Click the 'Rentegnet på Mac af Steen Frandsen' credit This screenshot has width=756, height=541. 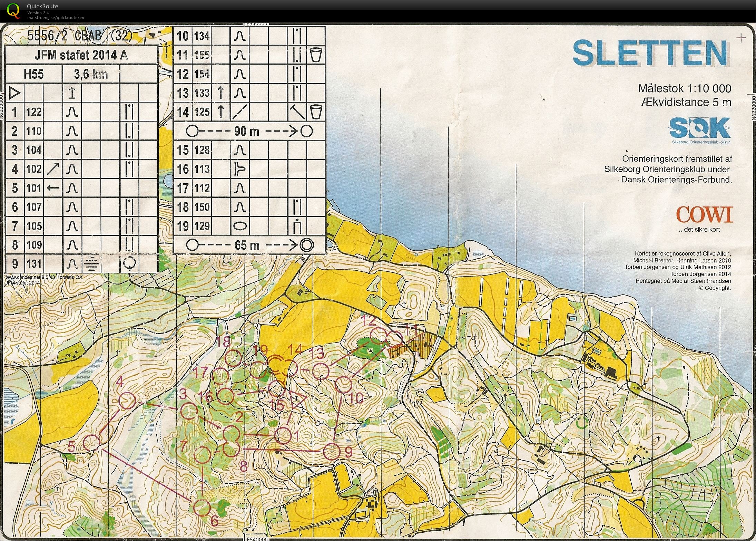tap(683, 281)
